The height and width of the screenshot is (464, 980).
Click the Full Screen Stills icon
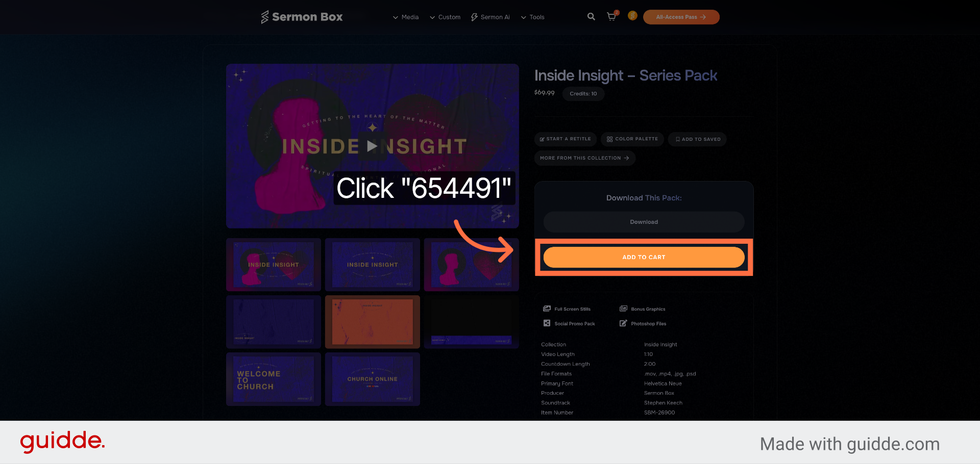pyautogui.click(x=547, y=308)
